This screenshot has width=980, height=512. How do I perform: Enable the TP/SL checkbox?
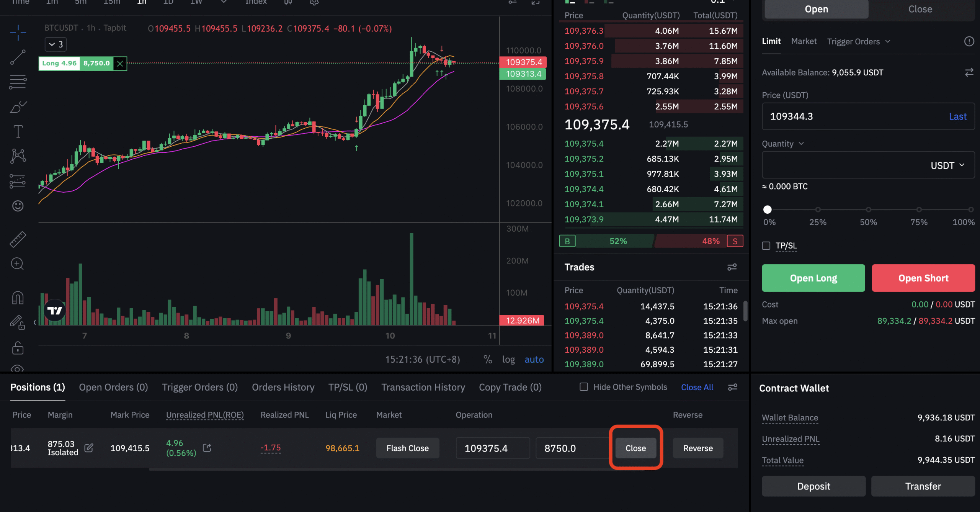(766, 246)
